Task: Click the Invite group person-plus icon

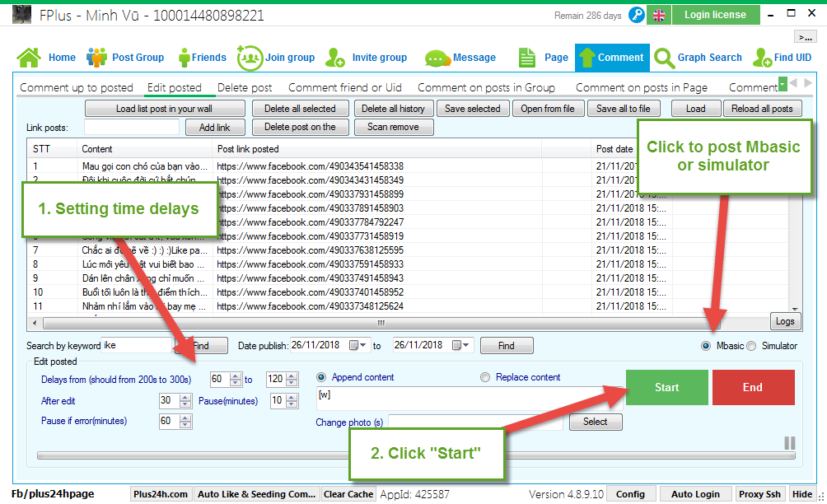Action: 335,58
